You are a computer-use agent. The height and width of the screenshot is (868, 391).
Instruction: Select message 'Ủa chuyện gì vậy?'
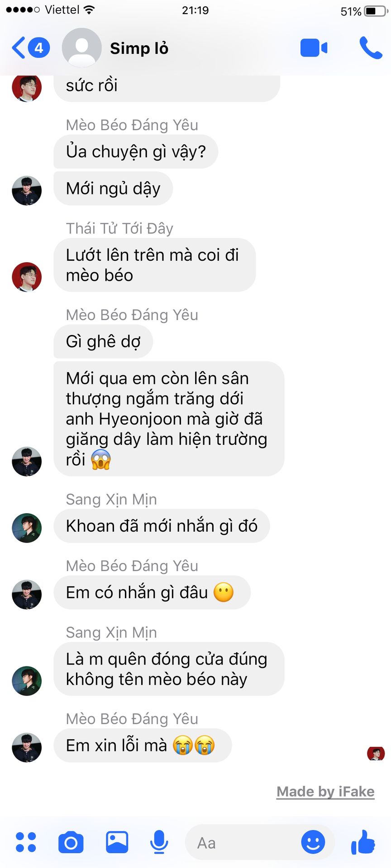click(x=136, y=151)
